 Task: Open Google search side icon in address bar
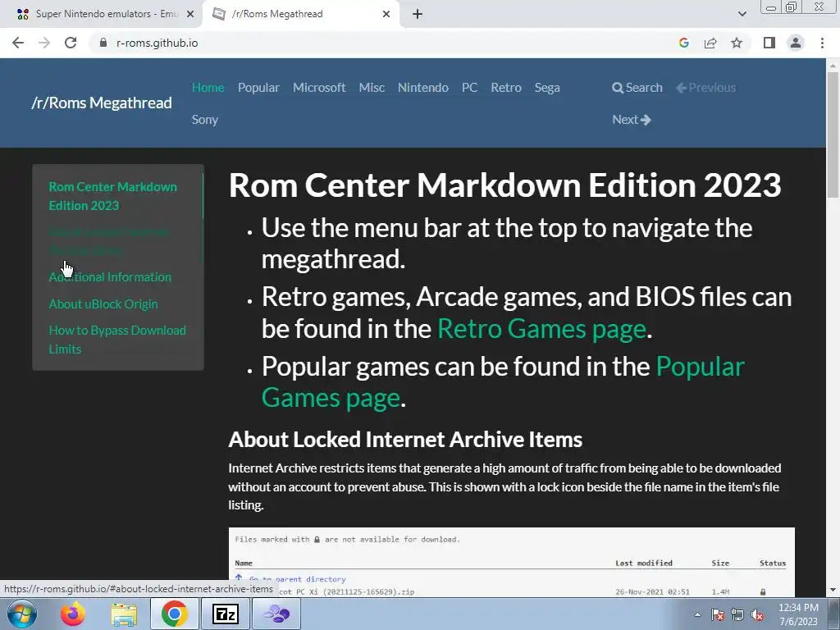click(x=683, y=43)
